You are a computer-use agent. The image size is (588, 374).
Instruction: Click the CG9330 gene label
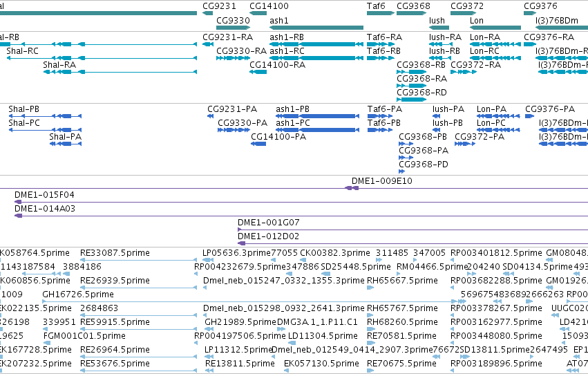pos(233,20)
